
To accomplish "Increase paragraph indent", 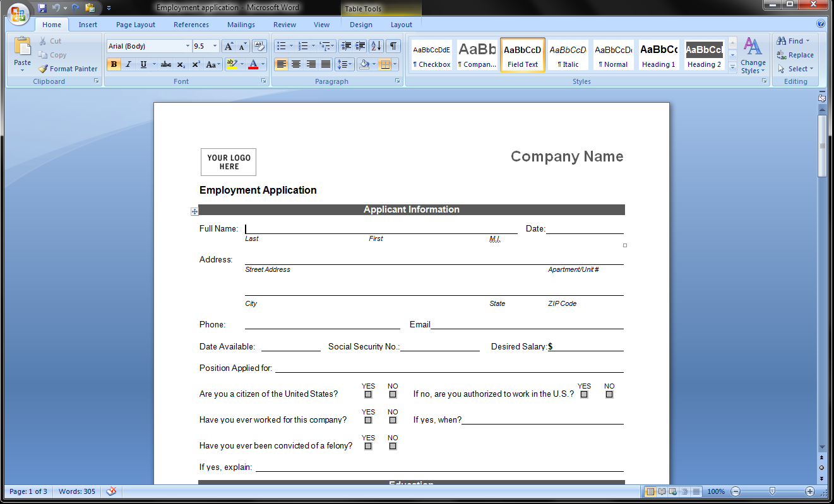I will (x=360, y=46).
